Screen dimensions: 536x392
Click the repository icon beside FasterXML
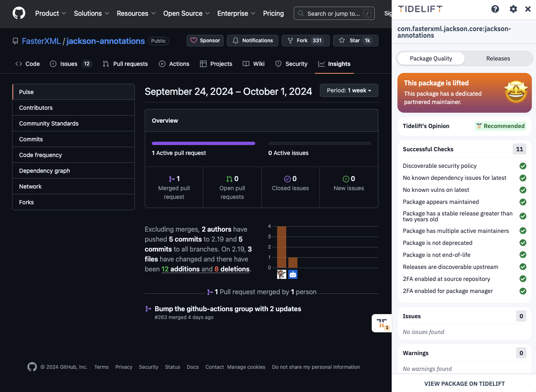tap(15, 41)
